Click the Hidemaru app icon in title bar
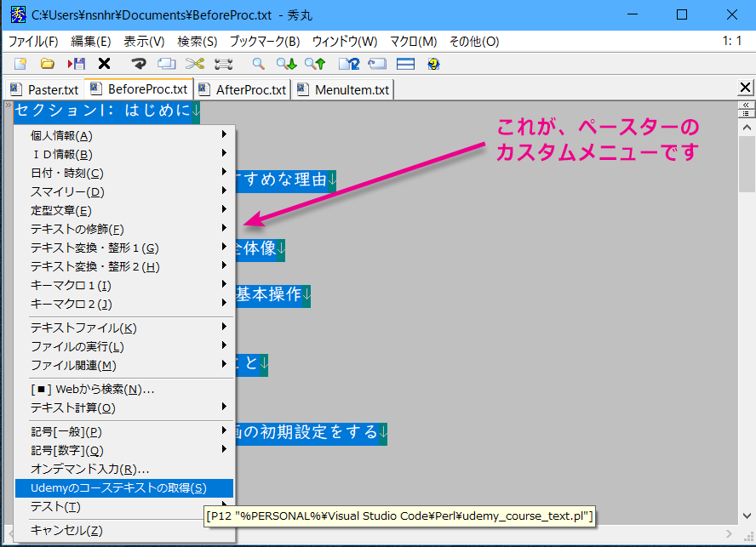Screen dimensions: 756x547 (x=19, y=15)
